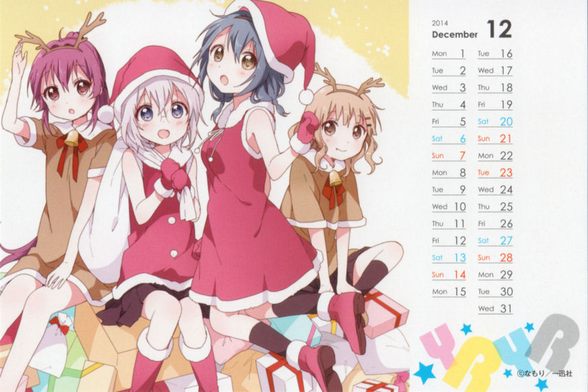
Task: Click the December month heading
Action: tap(455, 34)
